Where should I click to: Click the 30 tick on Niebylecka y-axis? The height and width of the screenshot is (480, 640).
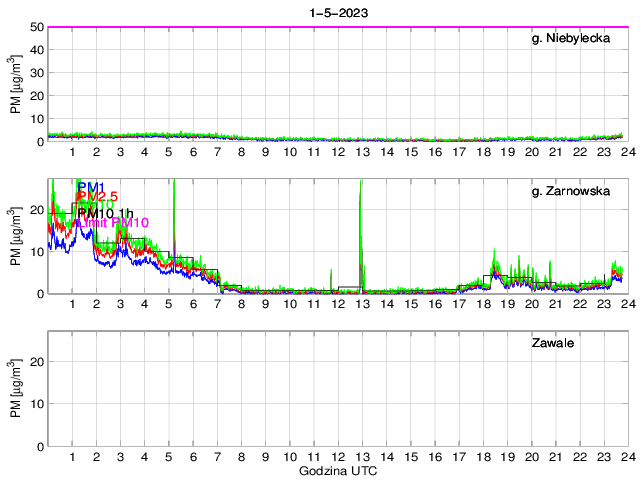point(37,73)
